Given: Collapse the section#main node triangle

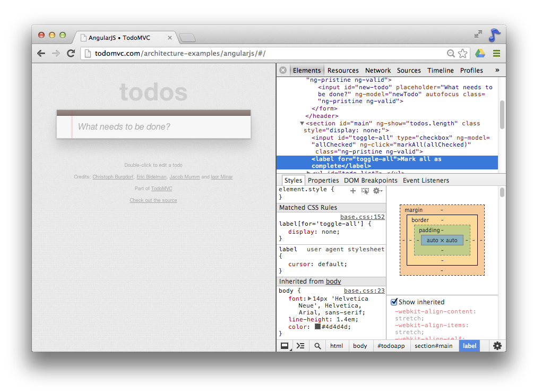Looking at the screenshot, I should [x=302, y=123].
